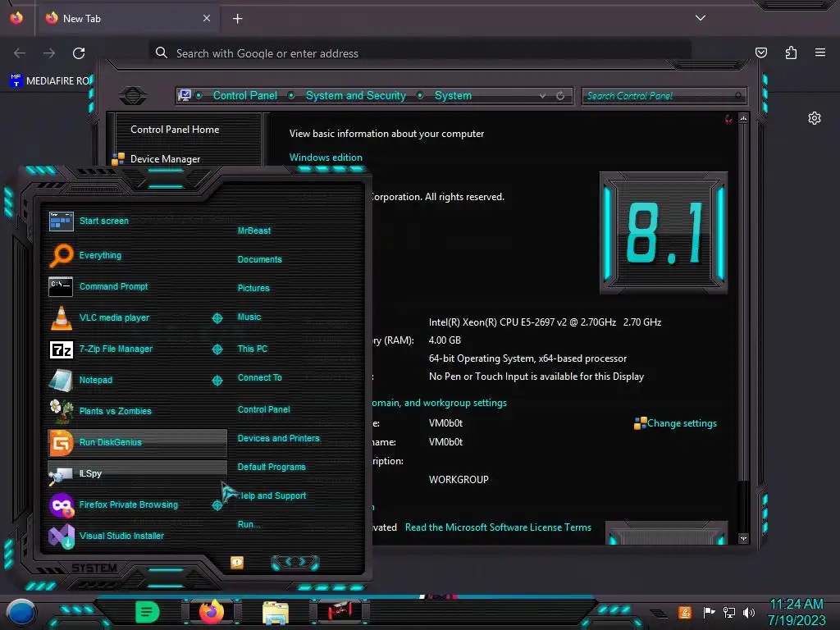Launch Visual Studio Installer
The width and height of the screenshot is (840, 630).
[x=137, y=536]
